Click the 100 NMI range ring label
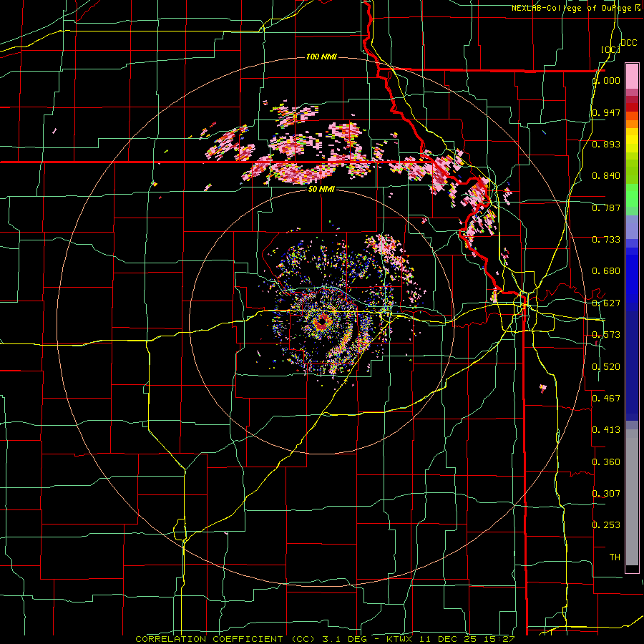This screenshot has width=644, height=644. tap(321, 57)
